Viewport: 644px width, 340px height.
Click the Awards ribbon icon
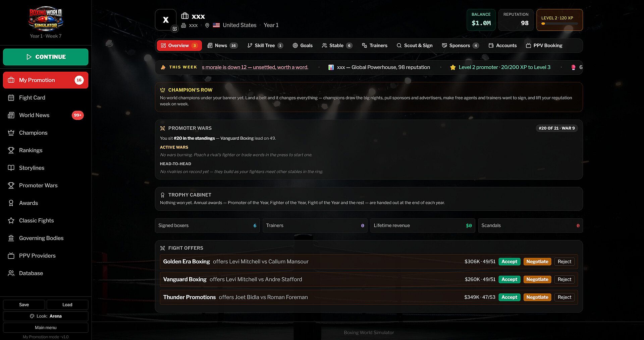(x=11, y=203)
